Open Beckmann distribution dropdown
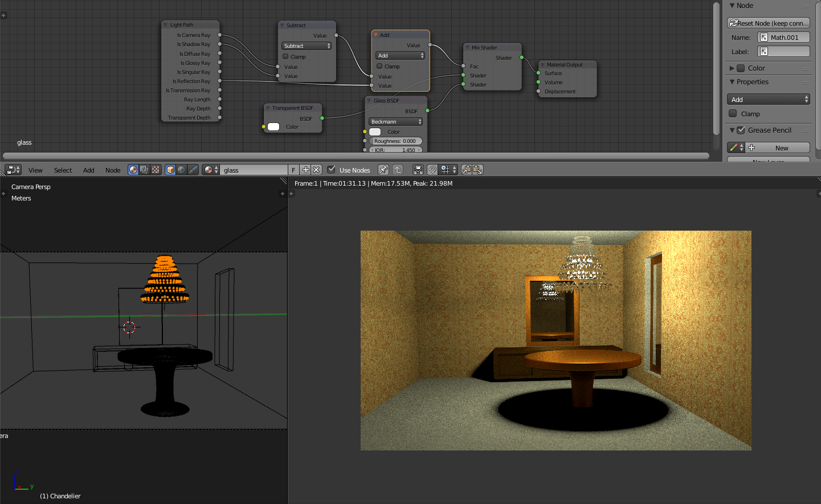Image resolution: width=821 pixels, height=504 pixels. coord(395,122)
